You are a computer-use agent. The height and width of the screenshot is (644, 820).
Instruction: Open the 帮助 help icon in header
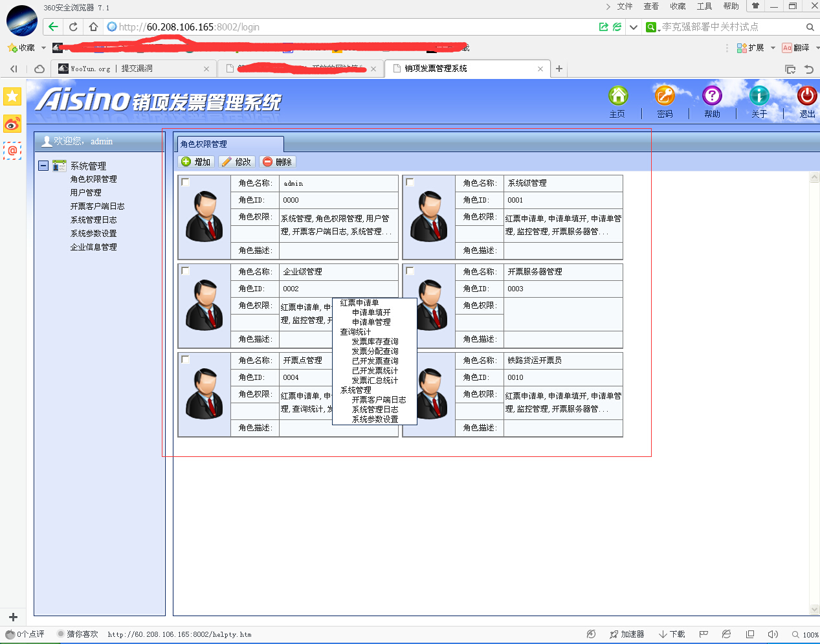pyautogui.click(x=712, y=96)
